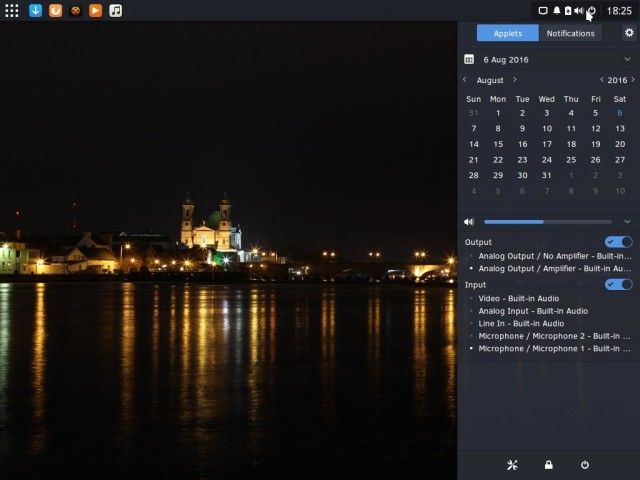Click the power icon at sidebar bottom
The width and height of the screenshot is (640, 480).
pyautogui.click(x=585, y=465)
